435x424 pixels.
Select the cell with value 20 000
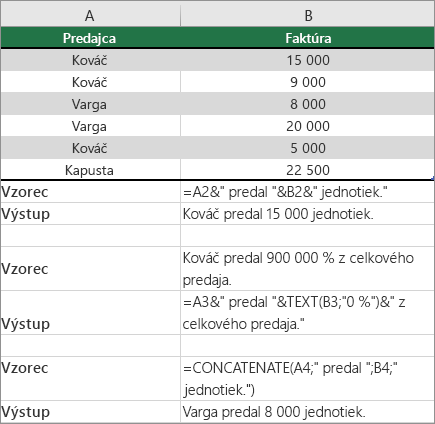[307, 126]
